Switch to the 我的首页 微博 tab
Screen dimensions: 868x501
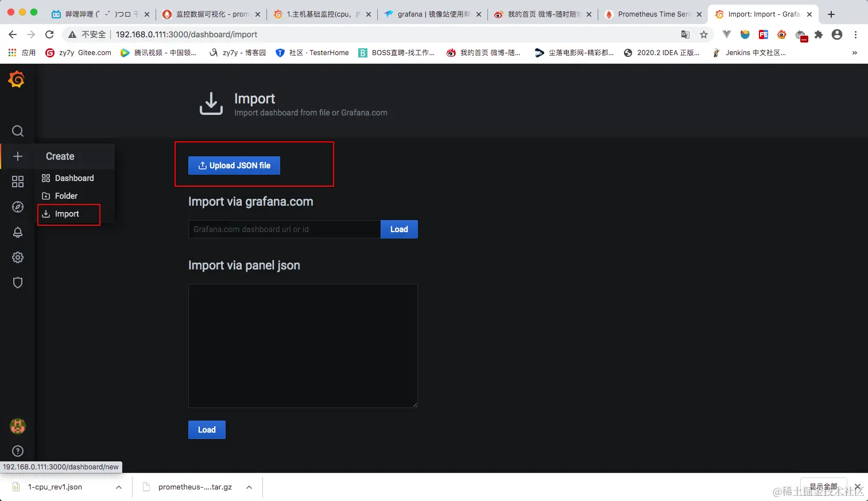(x=543, y=14)
